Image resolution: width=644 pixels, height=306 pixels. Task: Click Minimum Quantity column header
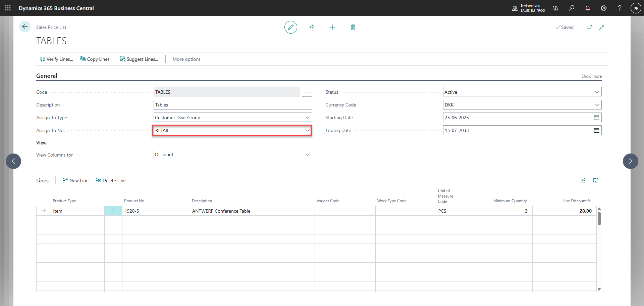point(510,201)
